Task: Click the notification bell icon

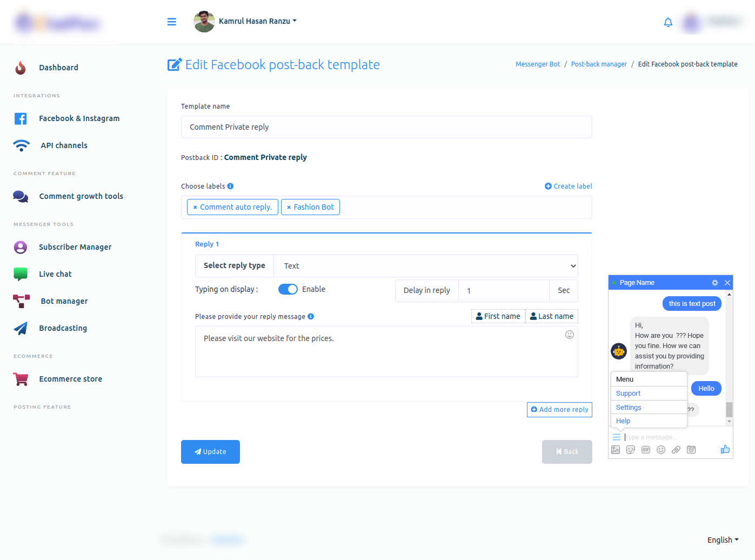Action: (x=668, y=22)
